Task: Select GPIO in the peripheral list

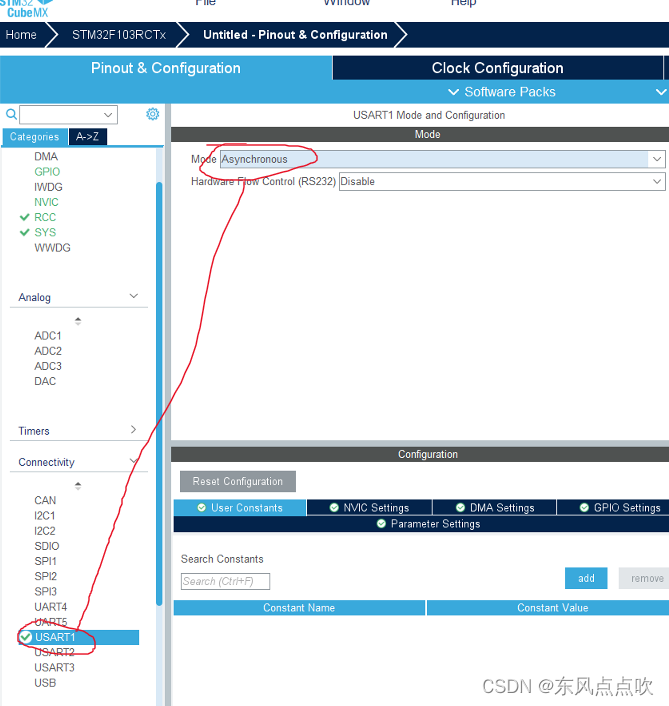Action: point(47,172)
